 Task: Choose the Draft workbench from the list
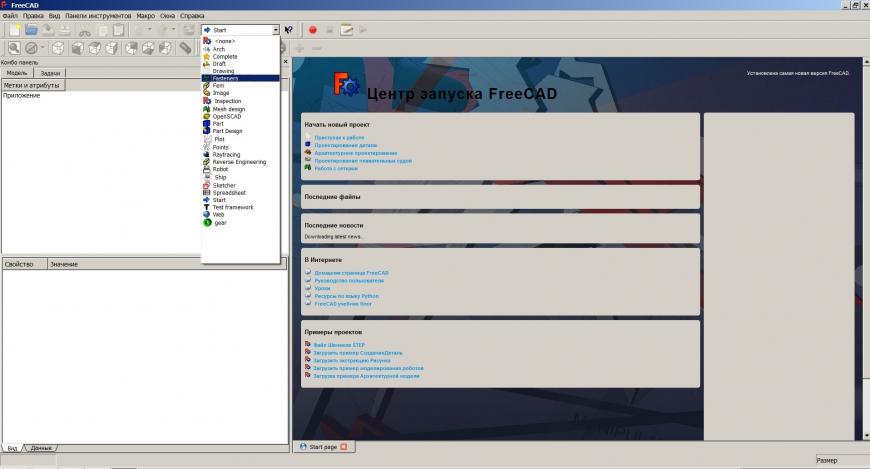(x=240, y=64)
